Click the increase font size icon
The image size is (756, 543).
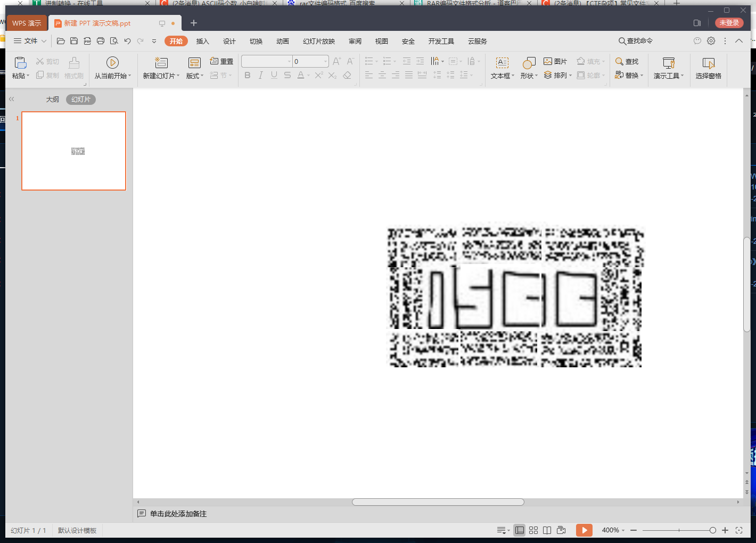coord(336,61)
